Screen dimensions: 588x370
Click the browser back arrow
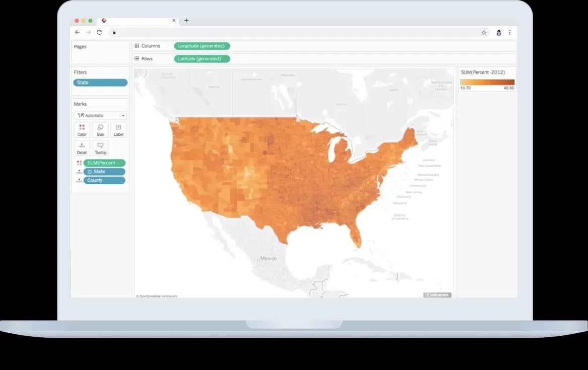pyautogui.click(x=77, y=32)
